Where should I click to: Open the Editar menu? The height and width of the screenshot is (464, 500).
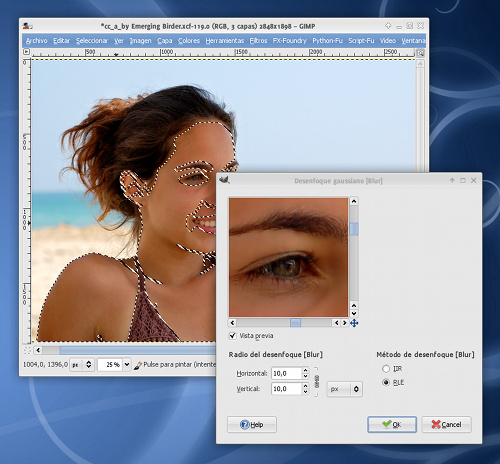61,41
